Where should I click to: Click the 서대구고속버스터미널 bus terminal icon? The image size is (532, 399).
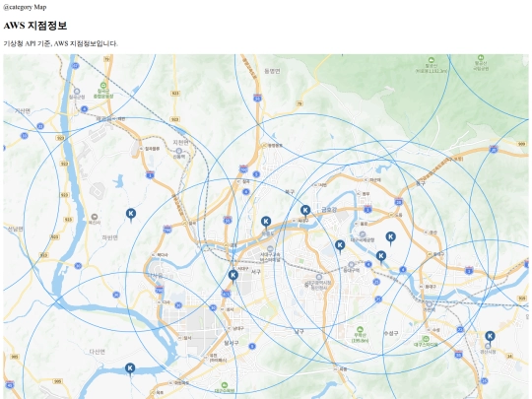click(270, 248)
